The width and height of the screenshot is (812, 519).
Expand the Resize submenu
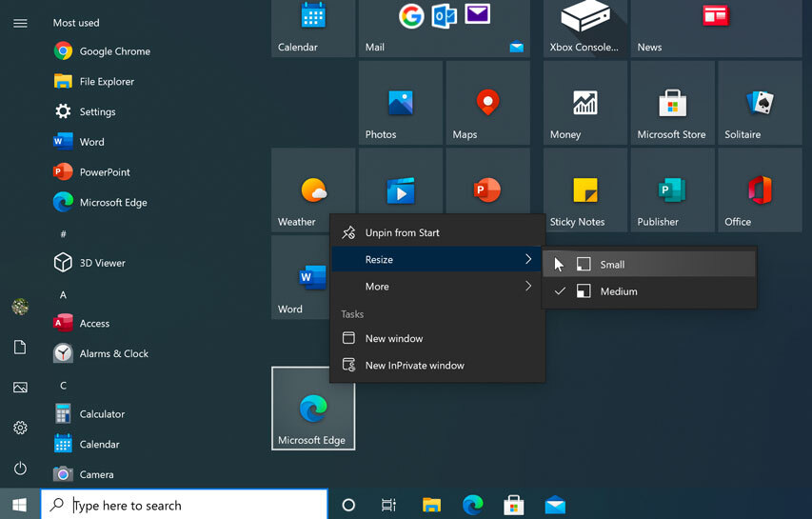tap(437, 259)
